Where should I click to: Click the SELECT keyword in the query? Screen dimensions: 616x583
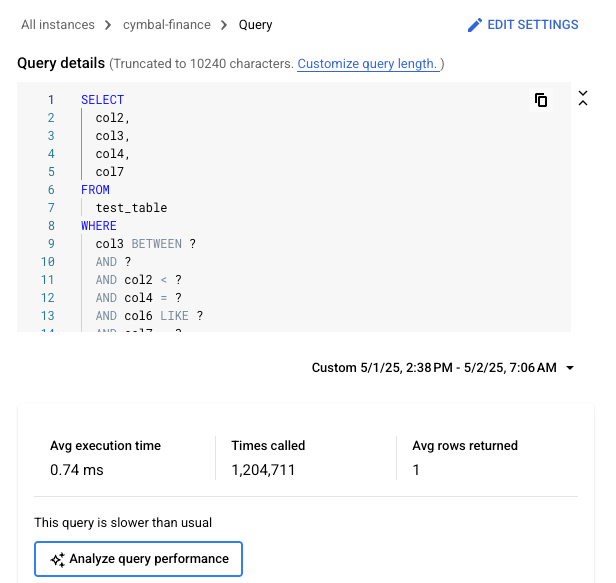point(102,100)
